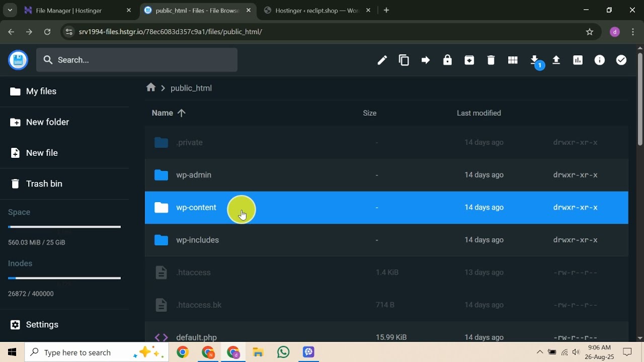Click the Space usage progress bar
Image resolution: width=644 pixels, height=362 pixels.
pos(64,227)
